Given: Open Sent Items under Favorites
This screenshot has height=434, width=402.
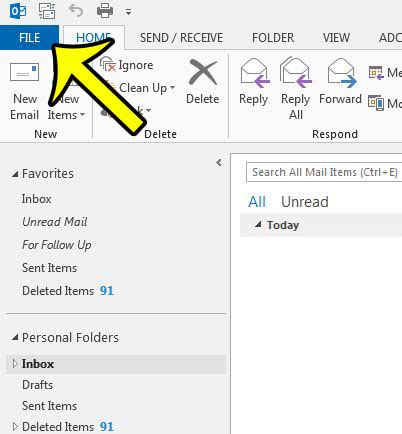Looking at the screenshot, I should tap(49, 268).
